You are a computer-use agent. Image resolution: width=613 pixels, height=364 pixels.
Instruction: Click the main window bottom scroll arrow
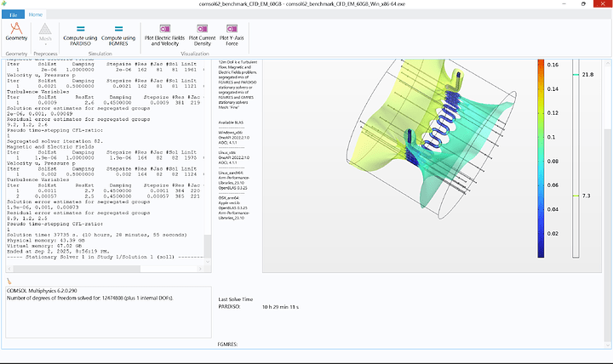(607, 344)
